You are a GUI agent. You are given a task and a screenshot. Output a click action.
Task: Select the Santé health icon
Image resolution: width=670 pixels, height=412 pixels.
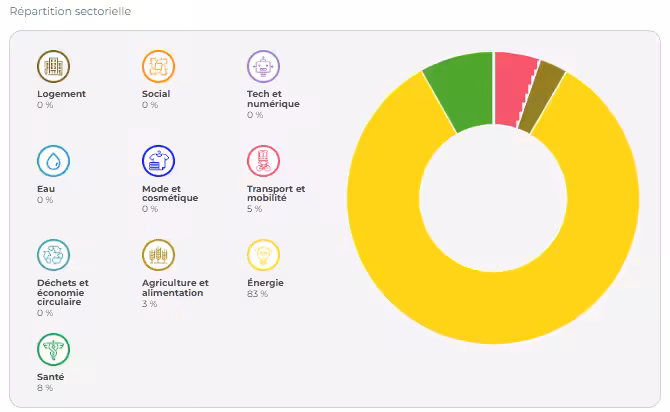point(53,350)
